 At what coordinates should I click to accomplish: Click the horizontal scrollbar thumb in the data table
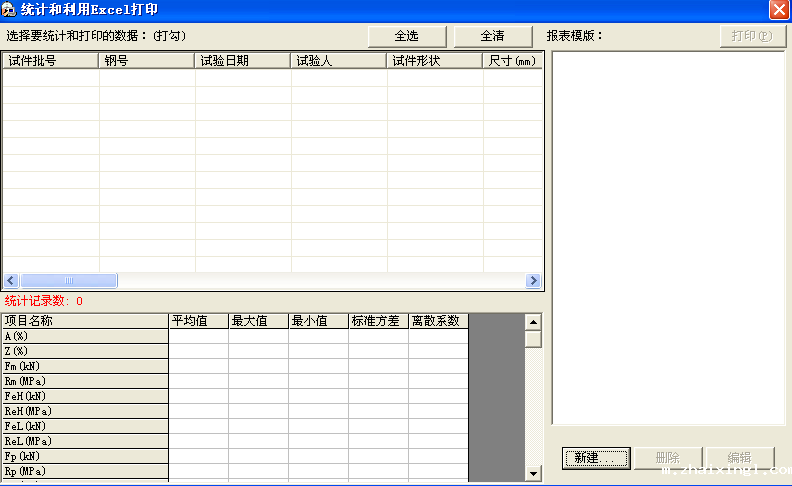pyautogui.click(x=68, y=281)
